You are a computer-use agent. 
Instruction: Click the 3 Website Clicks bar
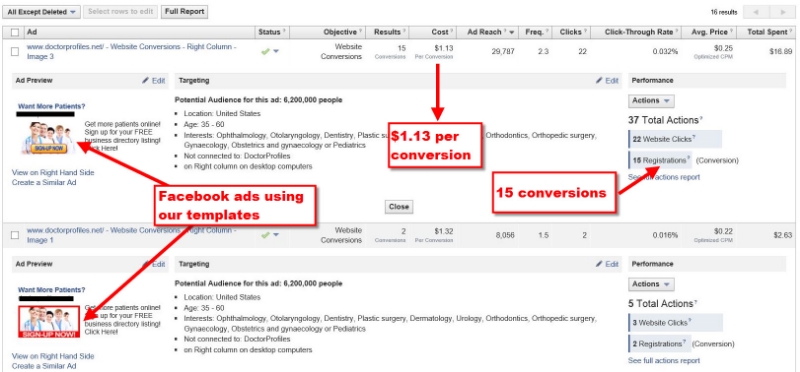675,323
